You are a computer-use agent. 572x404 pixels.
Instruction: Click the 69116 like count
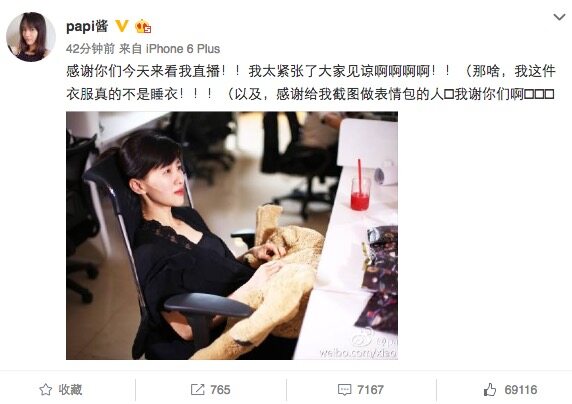521,390
